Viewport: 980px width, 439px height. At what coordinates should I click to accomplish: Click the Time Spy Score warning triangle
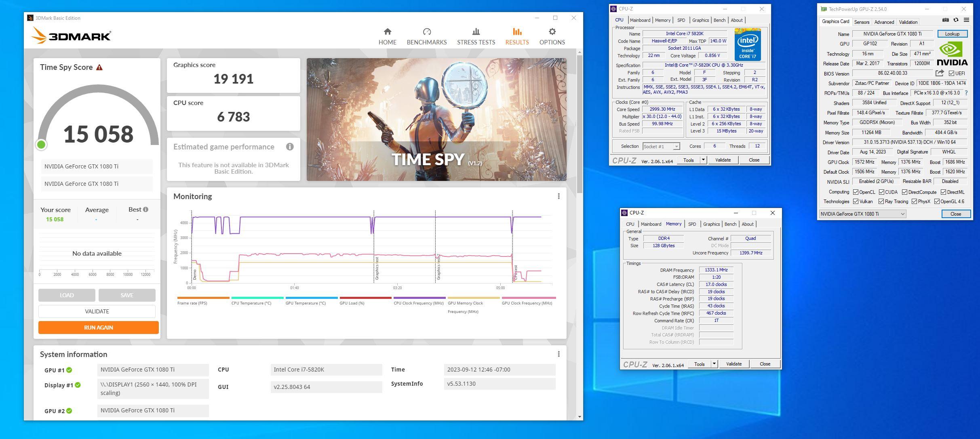tap(99, 67)
